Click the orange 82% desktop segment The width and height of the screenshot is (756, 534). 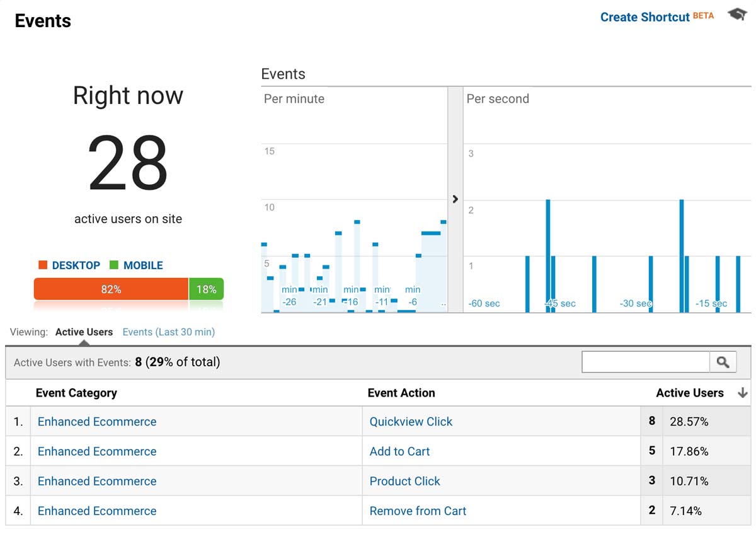[111, 289]
